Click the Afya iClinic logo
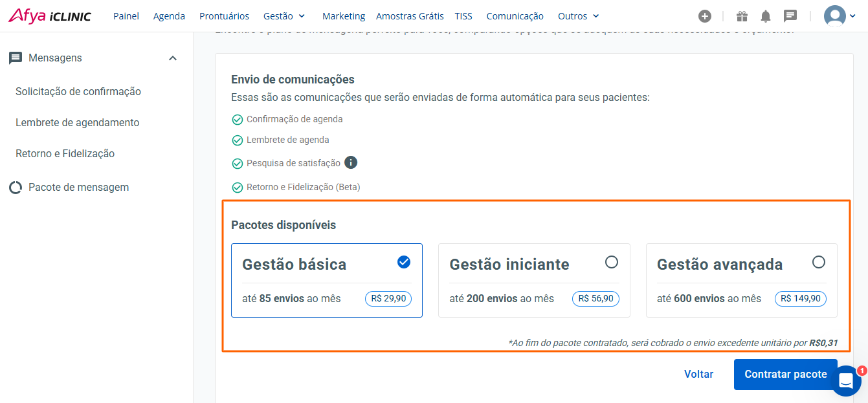Image resolution: width=868 pixels, height=403 pixels. 50,16
